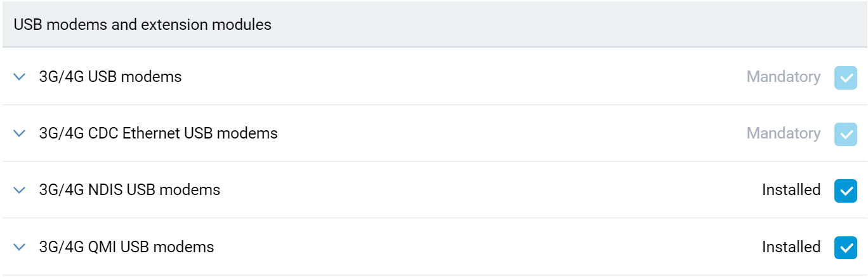Viewport: 868px width, 277px height.
Task: Expand the 3G/4G USB modems chevron
Action: click(x=20, y=77)
